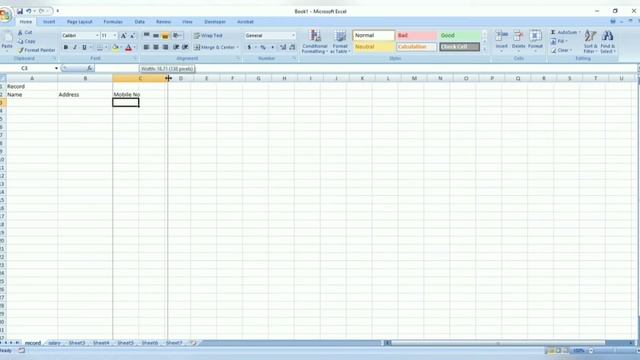Open Format as Table gallery
The height and width of the screenshot is (360, 640).
(x=340, y=42)
